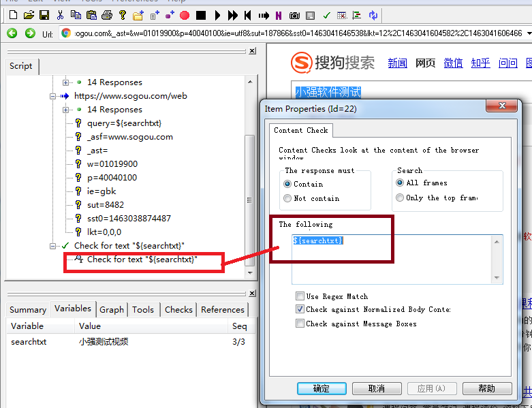The image size is (532, 408).
Task: Toggle Check against Normalized Body Content
Action: coord(300,309)
